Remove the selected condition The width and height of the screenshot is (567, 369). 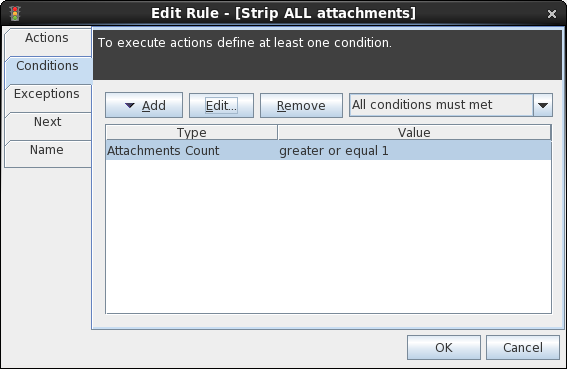pos(301,105)
